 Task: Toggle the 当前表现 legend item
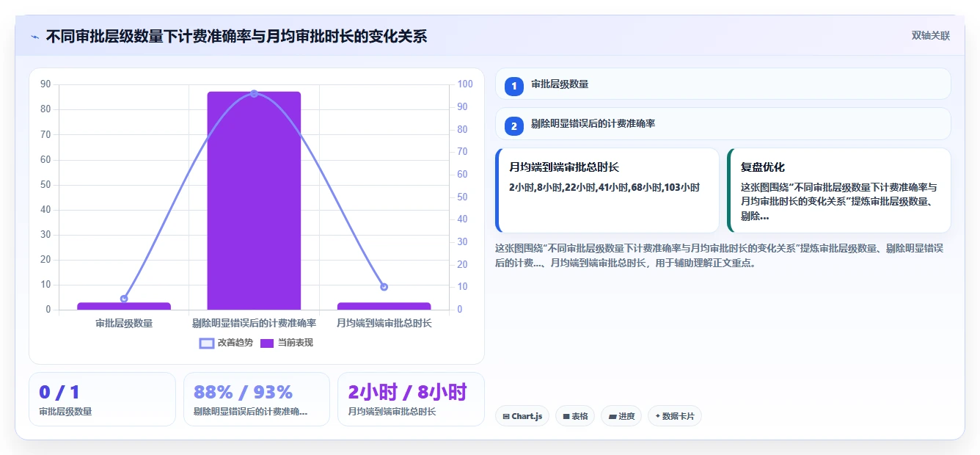(287, 343)
